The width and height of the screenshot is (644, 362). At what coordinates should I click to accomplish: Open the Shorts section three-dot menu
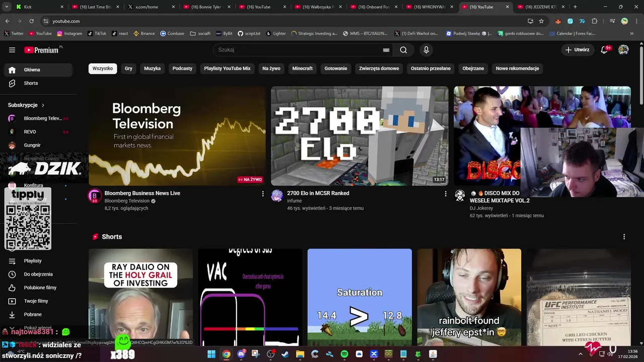tap(624, 237)
